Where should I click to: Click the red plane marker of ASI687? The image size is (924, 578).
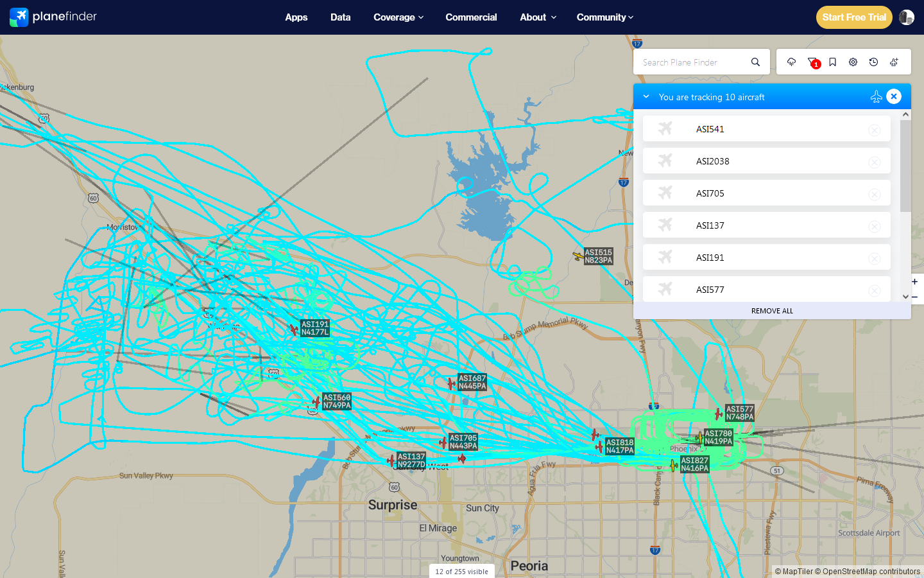point(451,383)
